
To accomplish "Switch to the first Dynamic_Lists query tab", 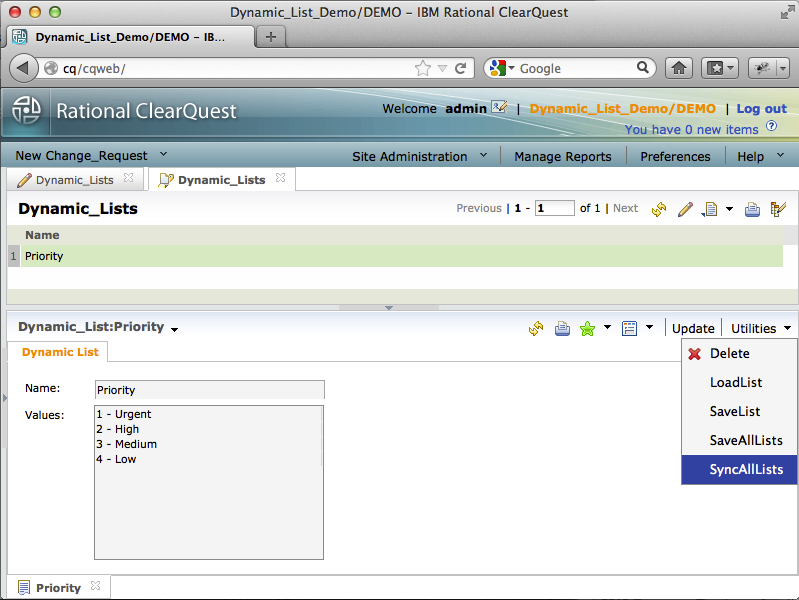I will click(x=74, y=180).
